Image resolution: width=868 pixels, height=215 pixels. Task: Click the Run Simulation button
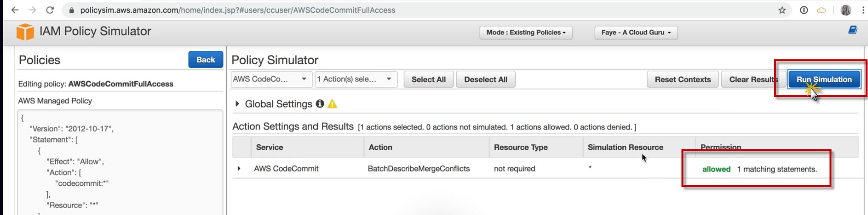[824, 80]
